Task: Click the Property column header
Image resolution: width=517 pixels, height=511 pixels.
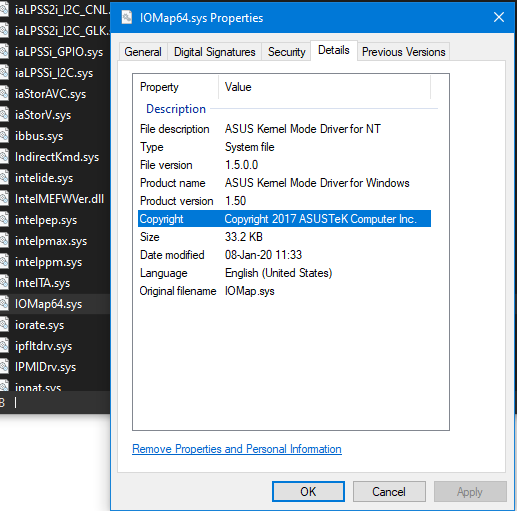Action: (x=176, y=87)
